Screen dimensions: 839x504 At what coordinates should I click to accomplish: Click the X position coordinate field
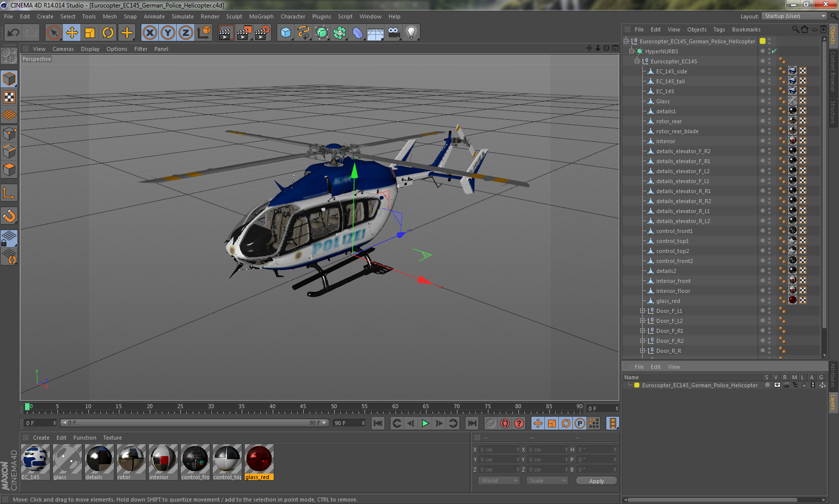click(x=499, y=450)
